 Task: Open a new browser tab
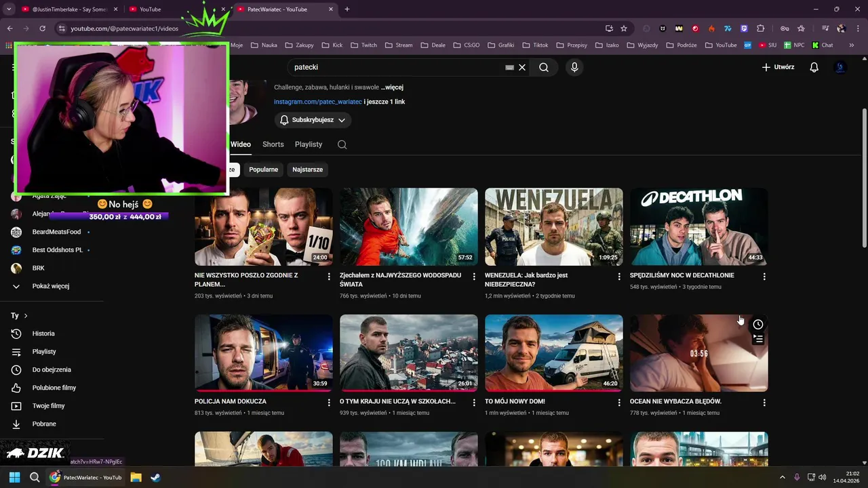(347, 9)
